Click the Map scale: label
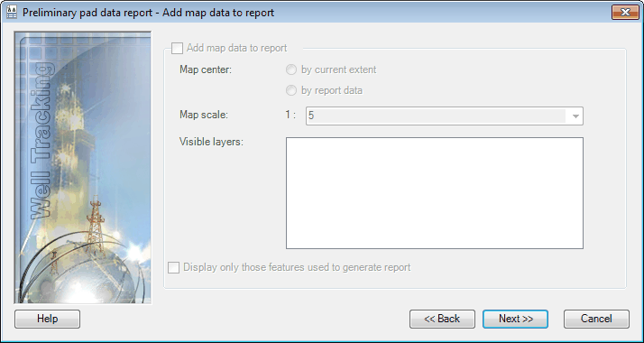This screenshot has height=343, width=644. pyautogui.click(x=204, y=115)
